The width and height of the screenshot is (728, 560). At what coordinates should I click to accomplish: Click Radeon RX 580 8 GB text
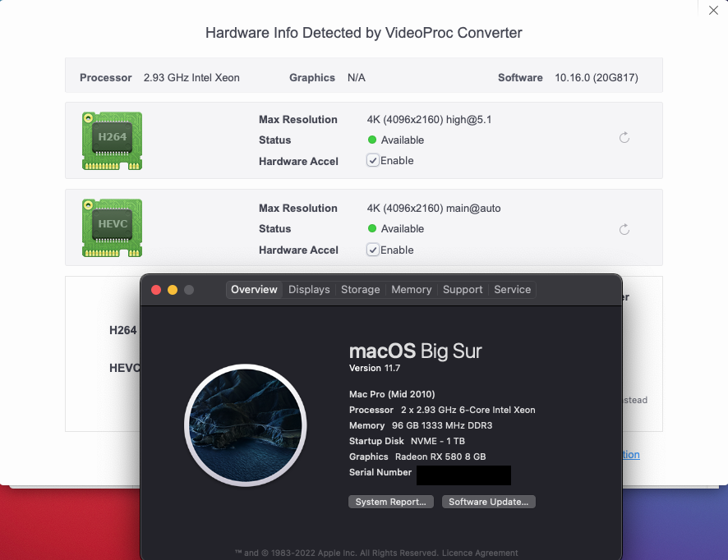point(440,457)
